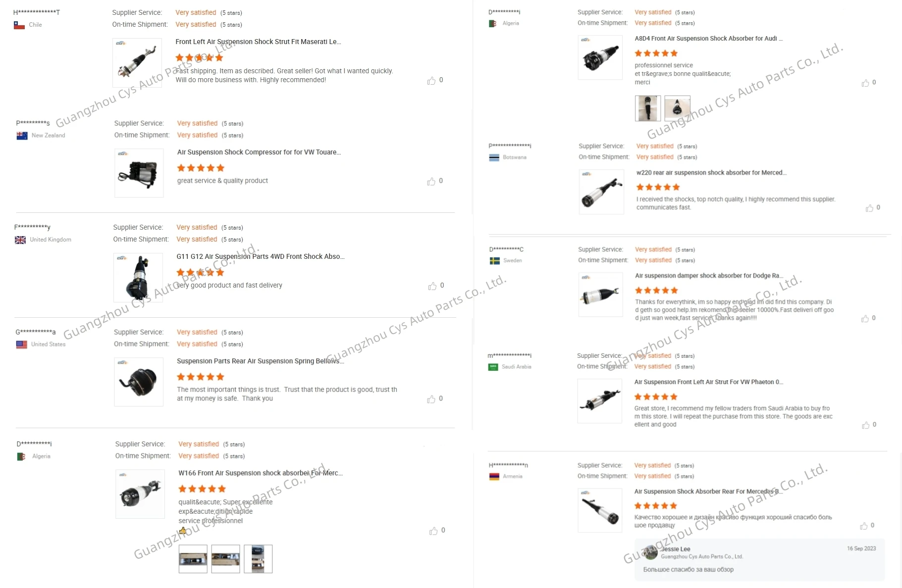Open third attached photo in W166 review

258,559
